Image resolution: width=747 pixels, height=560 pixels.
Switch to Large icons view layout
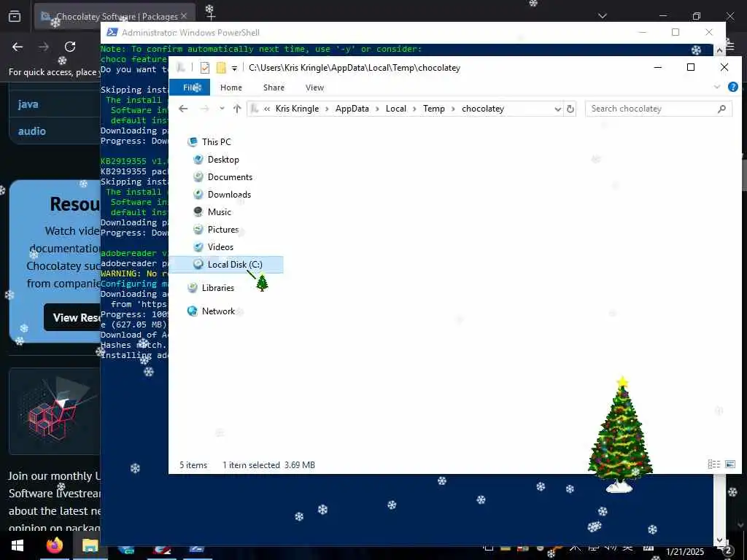(730, 464)
